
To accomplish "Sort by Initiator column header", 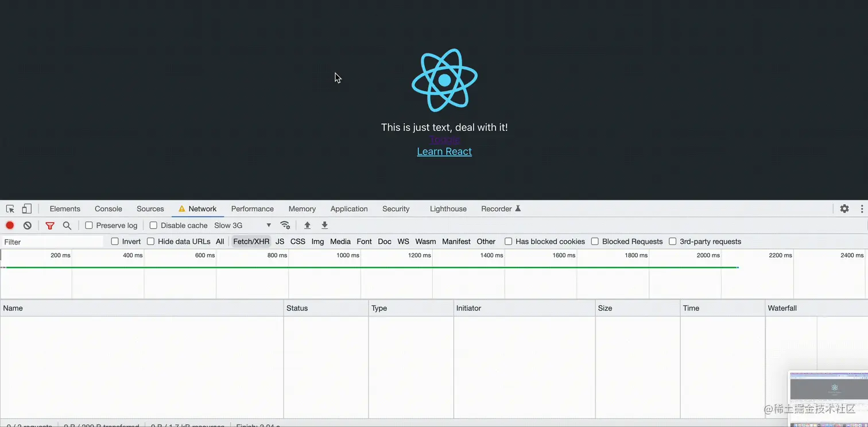I will click(x=525, y=308).
